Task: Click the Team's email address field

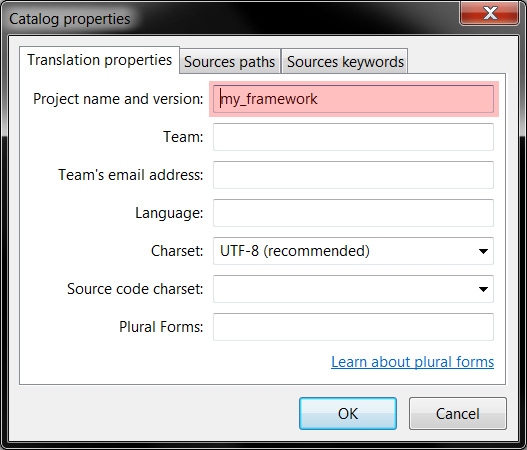Action: [353, 175]
